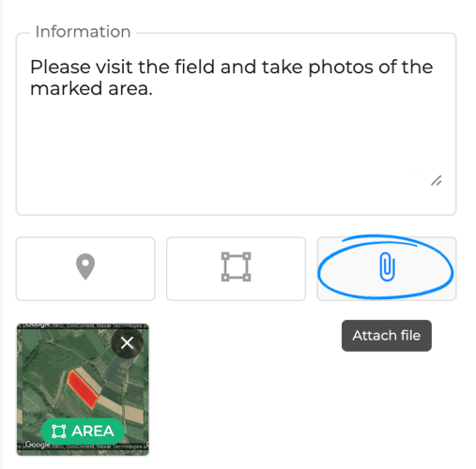This screenshot has height=469, width=476.
Task: Open the satellite map thumbnail
Action: [83, 389]
